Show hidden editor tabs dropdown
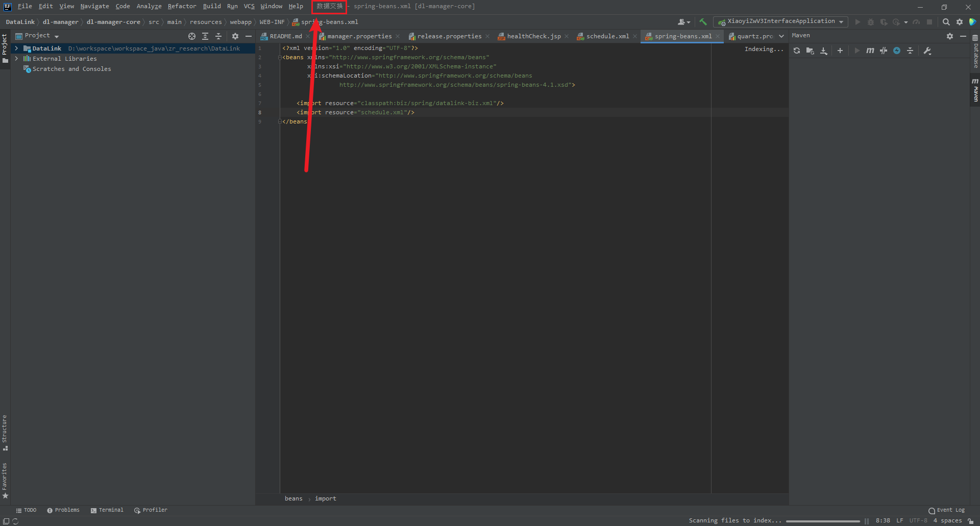980x526 pixels. [781, 36]
